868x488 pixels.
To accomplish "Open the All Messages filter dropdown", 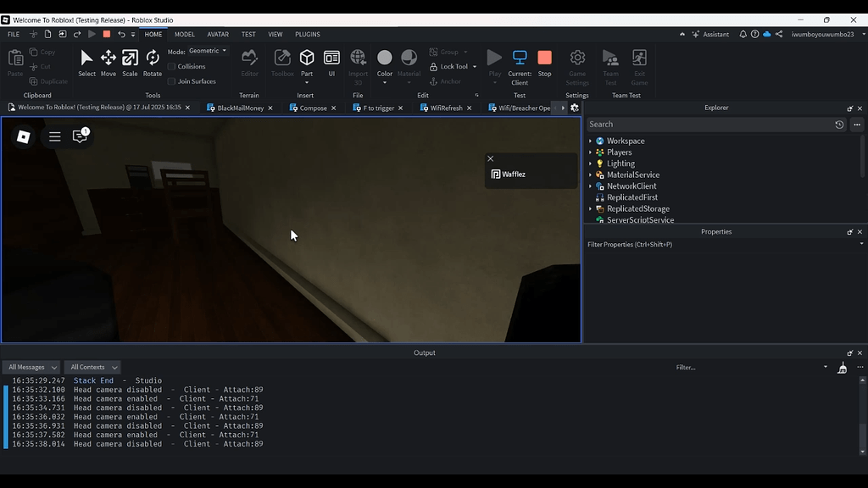I will pos(31,367).
